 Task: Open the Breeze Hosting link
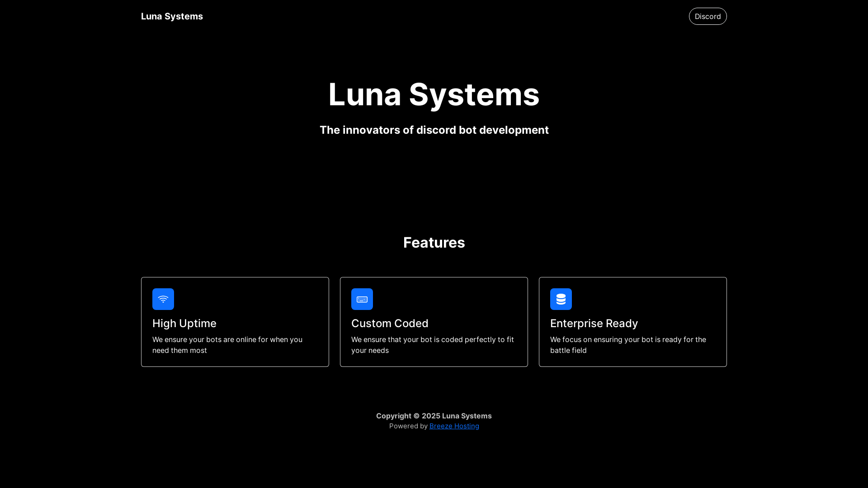454,426
